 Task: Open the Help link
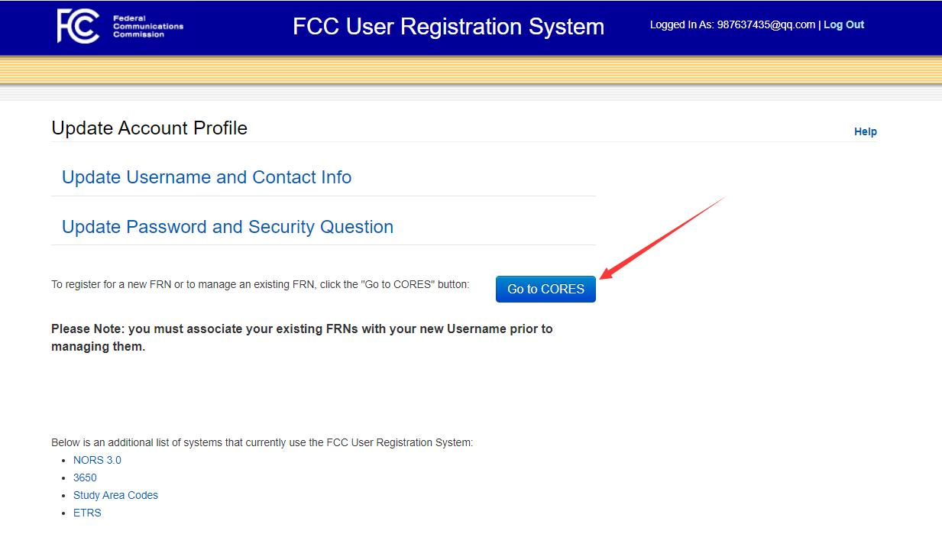(865, 131)
